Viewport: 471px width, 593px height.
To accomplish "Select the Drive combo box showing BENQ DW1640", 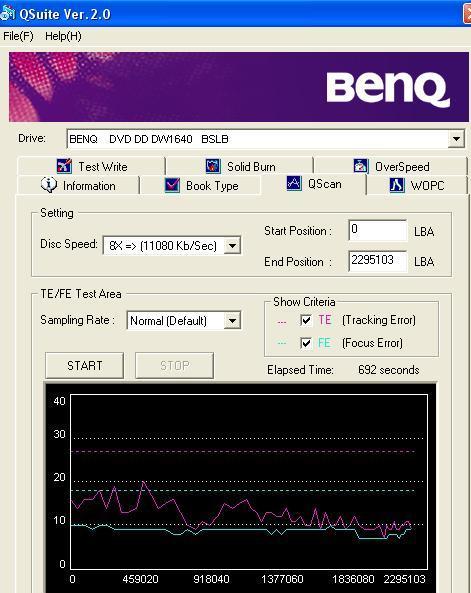I will [266, 139].
